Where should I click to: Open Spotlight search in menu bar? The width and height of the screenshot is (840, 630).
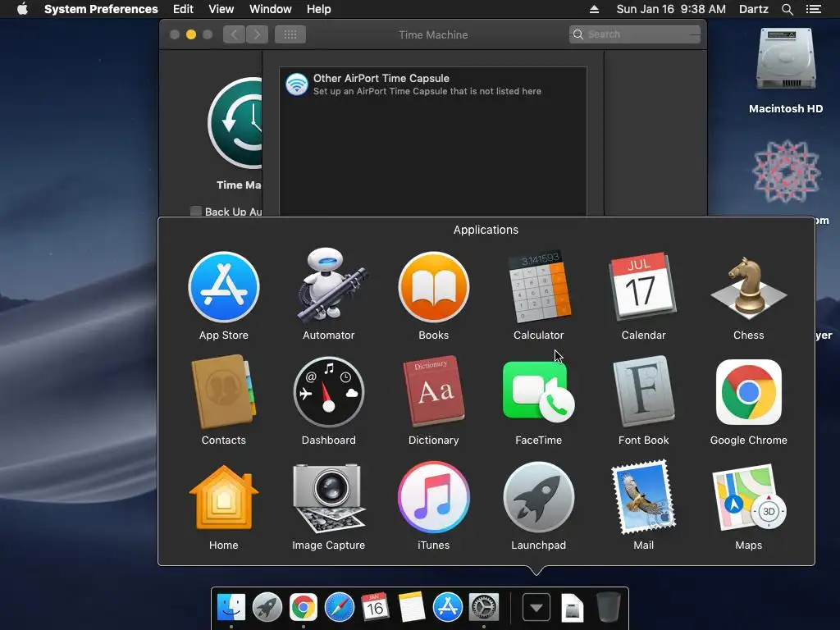click(787, 9)
